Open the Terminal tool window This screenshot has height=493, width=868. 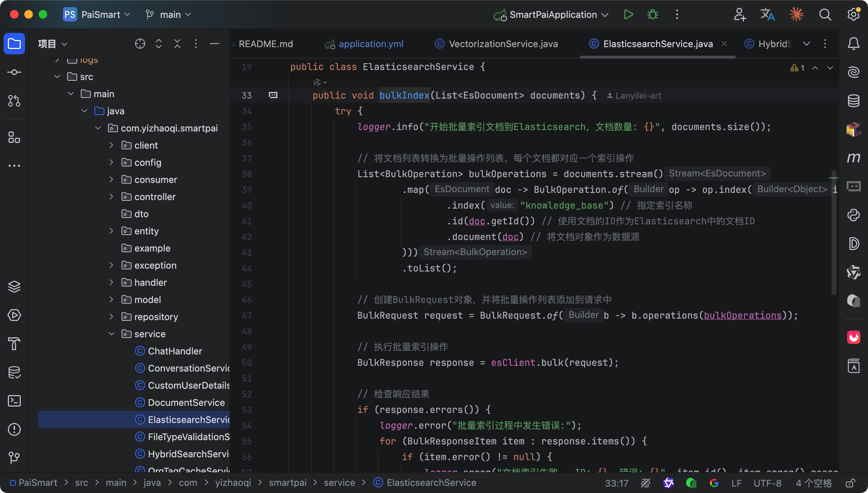(14, 401)
